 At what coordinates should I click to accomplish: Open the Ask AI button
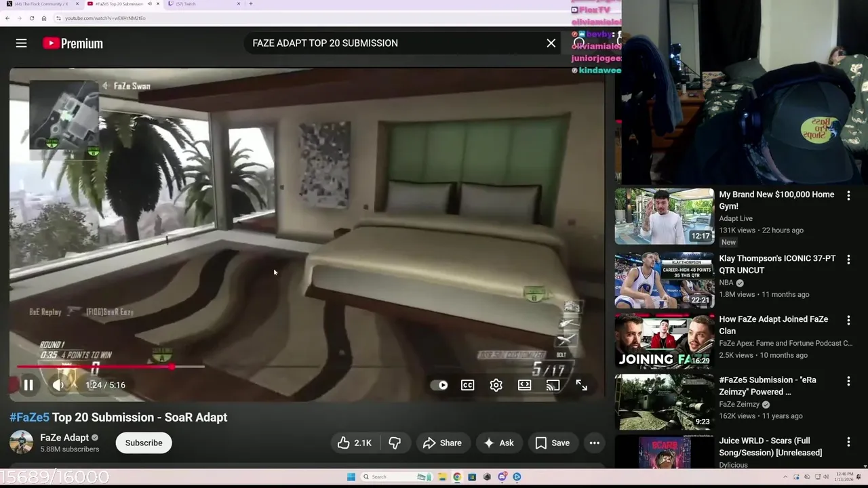[x=498, y=443]
